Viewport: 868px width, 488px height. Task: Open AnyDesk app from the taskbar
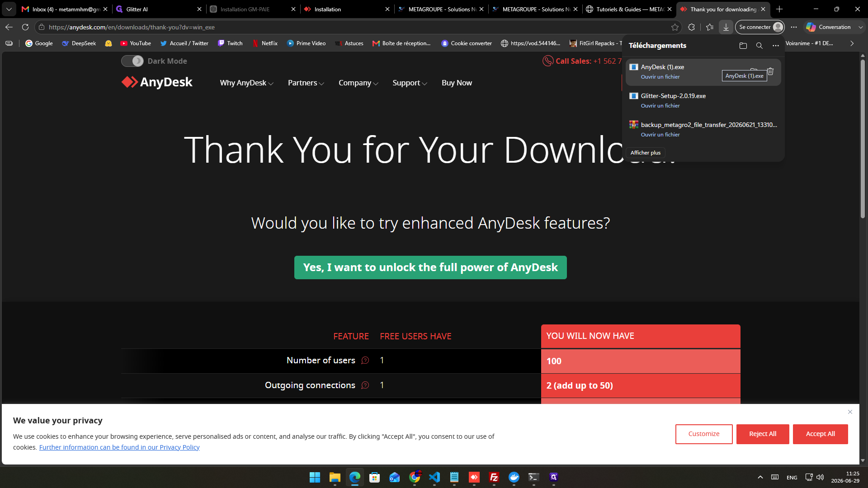pos(474,477)
